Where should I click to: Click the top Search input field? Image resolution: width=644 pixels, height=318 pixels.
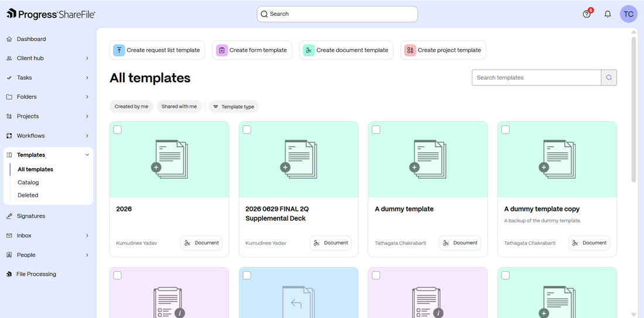coord(337,14)
